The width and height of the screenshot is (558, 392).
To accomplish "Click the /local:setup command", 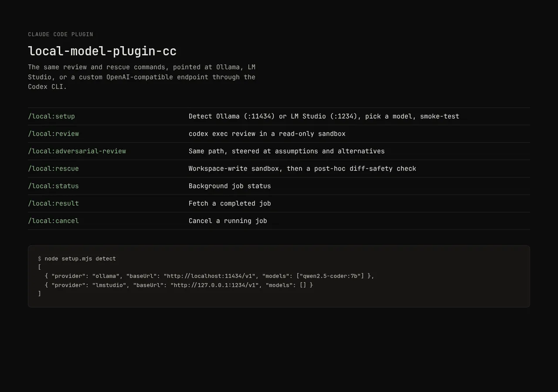I will coord(51,116).
